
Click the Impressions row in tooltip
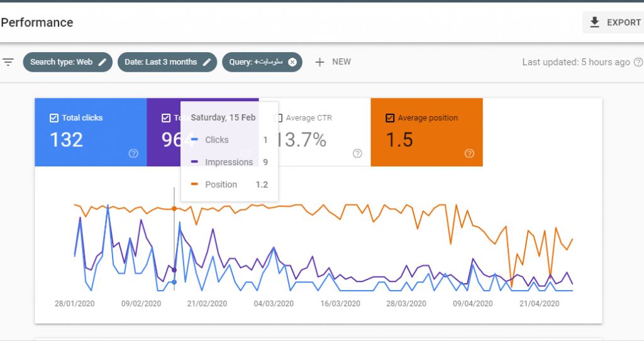pos(229,162)
